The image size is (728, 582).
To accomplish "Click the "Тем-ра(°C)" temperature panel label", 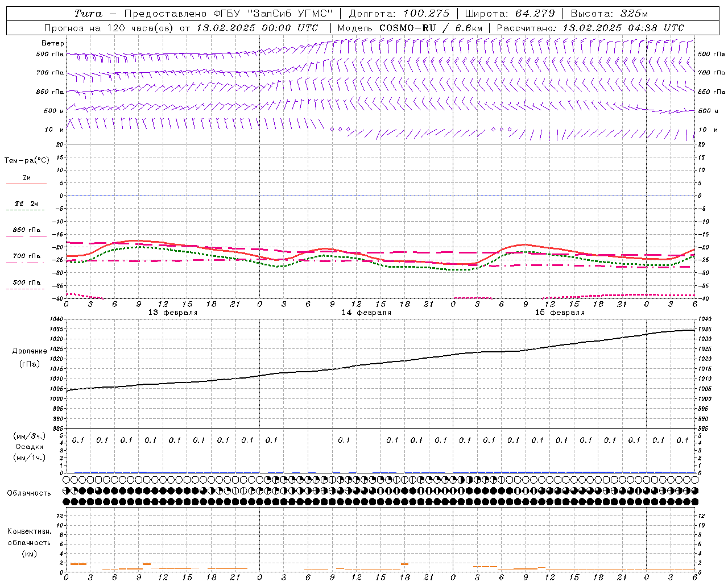I will [x=27, y=161].
